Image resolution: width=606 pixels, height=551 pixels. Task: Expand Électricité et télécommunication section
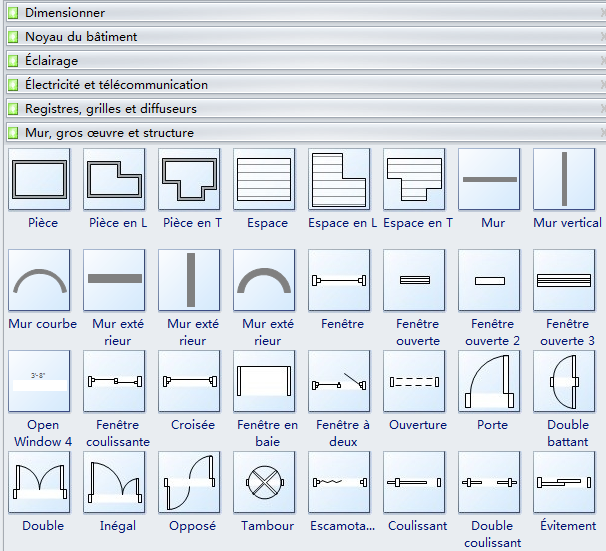pyautogui.click(x=116, y=85)
